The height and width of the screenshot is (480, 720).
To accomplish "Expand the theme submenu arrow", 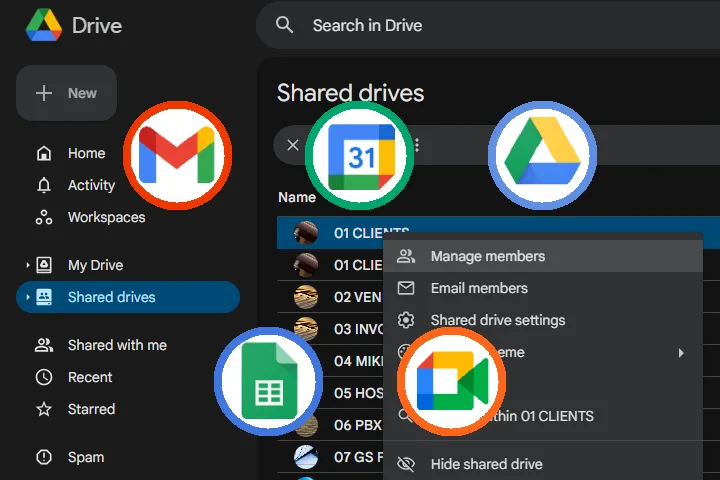I will tap(681, 353).
